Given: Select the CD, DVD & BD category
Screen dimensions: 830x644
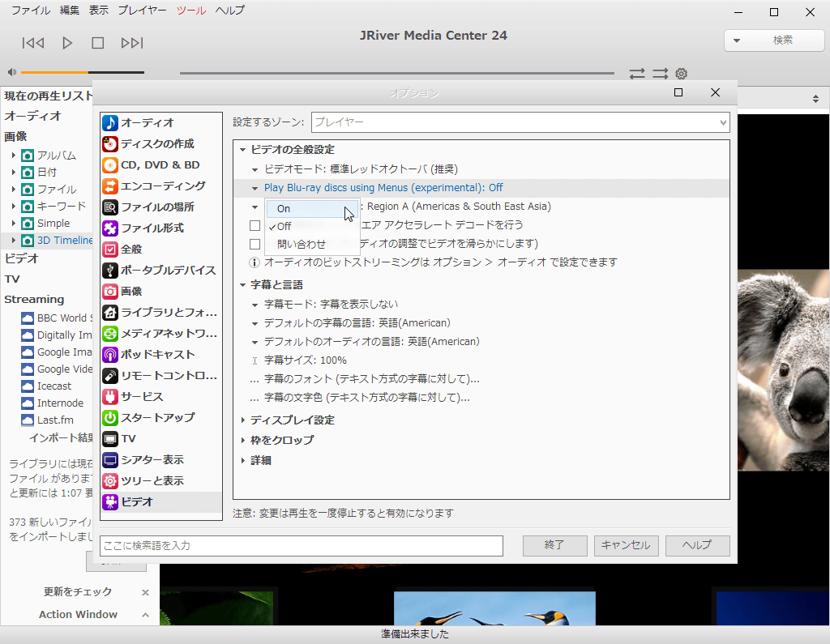Looking at the screenshot, I should pos(161,165).
